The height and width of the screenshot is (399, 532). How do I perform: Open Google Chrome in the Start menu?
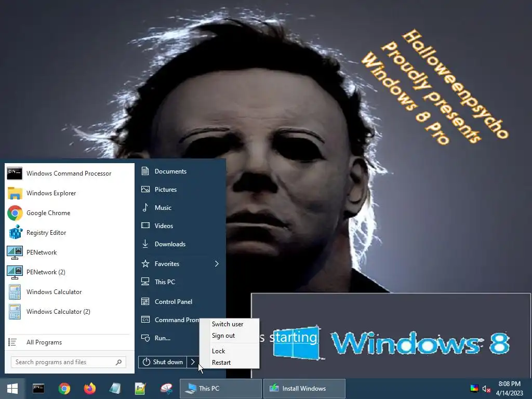point(69,212)
